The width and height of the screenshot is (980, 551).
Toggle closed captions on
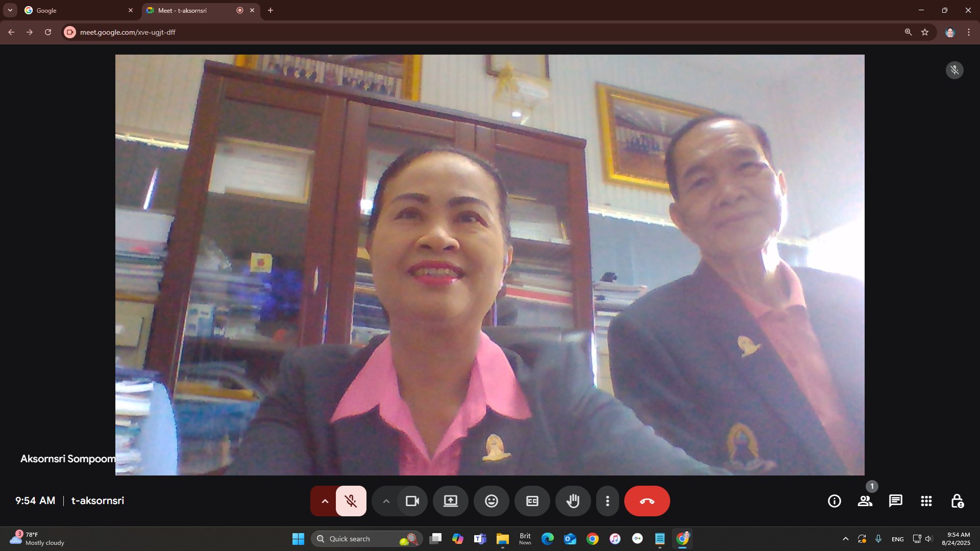[x=532, y=501]
